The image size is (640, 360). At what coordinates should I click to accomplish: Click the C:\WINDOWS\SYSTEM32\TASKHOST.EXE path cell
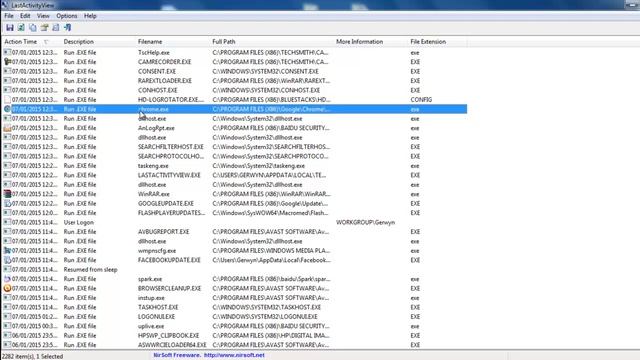click(x=267, y=307)
